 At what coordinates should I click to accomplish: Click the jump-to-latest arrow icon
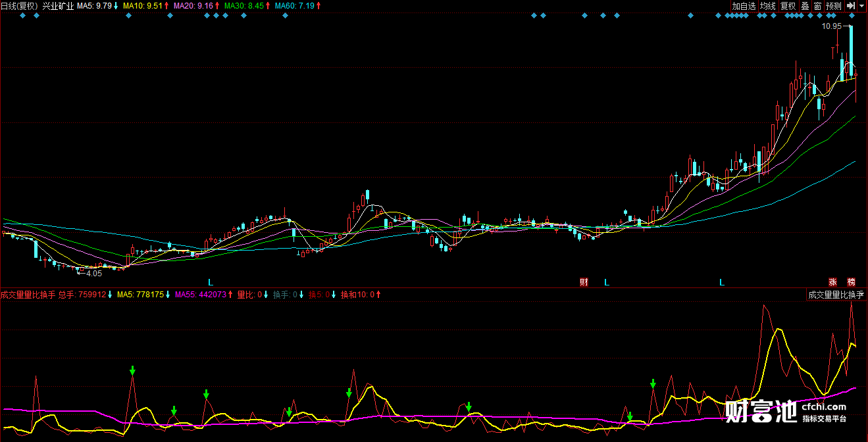pos(851,6)
